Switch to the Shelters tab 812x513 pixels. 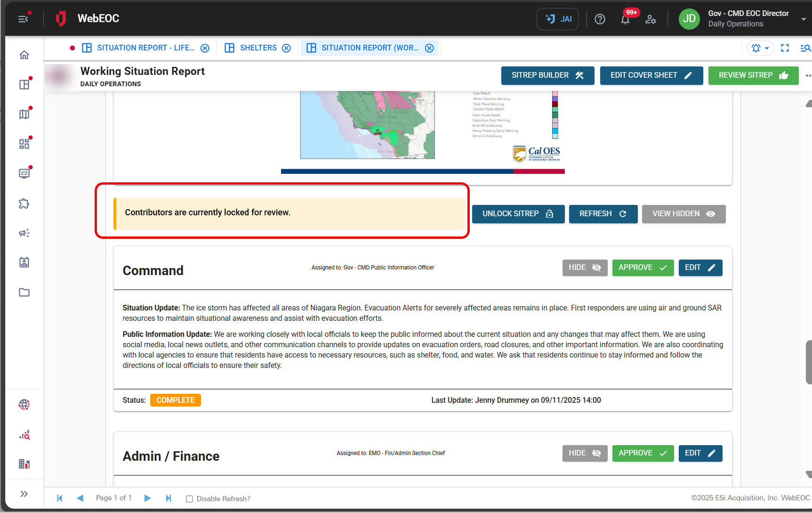[x=258, y=48]
